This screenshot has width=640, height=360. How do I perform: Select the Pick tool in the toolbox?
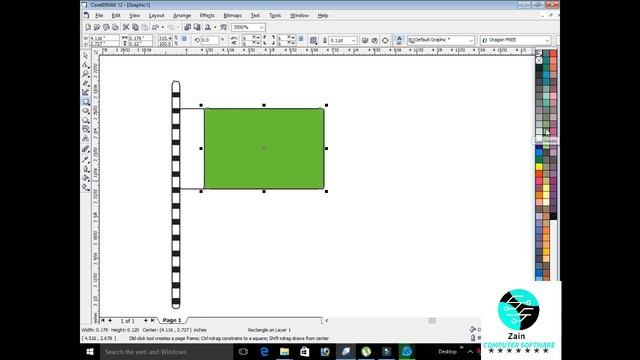(86, 56)
